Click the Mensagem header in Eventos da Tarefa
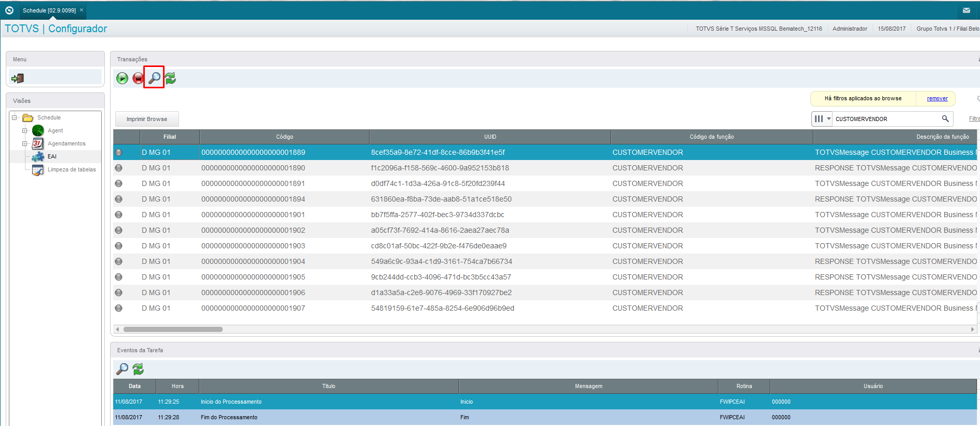The height and width of the screenshot is (426, 980). [589, 386]
